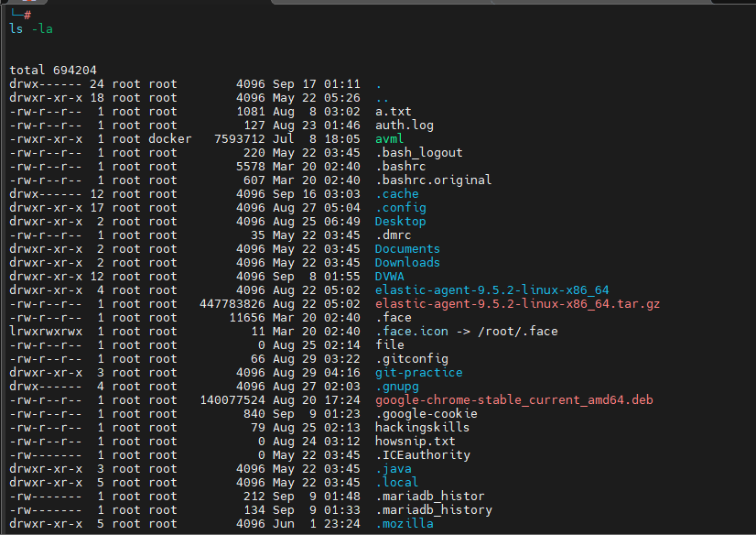Click the .face file name
756x535 pixels.
coord(393,318)
